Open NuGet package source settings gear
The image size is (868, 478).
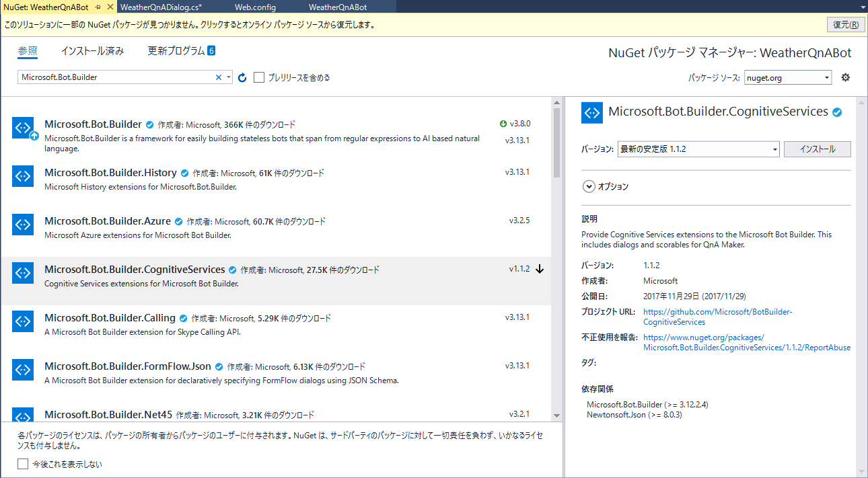(x=846, y=77)
